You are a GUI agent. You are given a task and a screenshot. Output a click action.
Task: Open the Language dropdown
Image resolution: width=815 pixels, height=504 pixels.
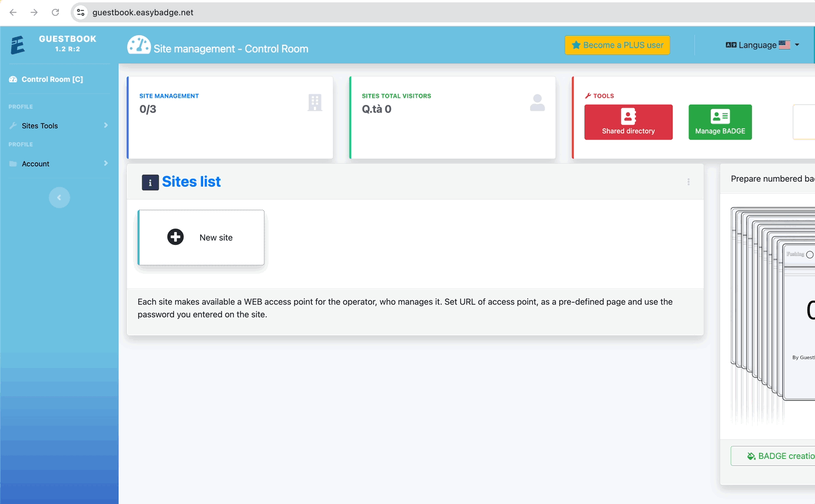pyautogui.click(x=762, y=45)
